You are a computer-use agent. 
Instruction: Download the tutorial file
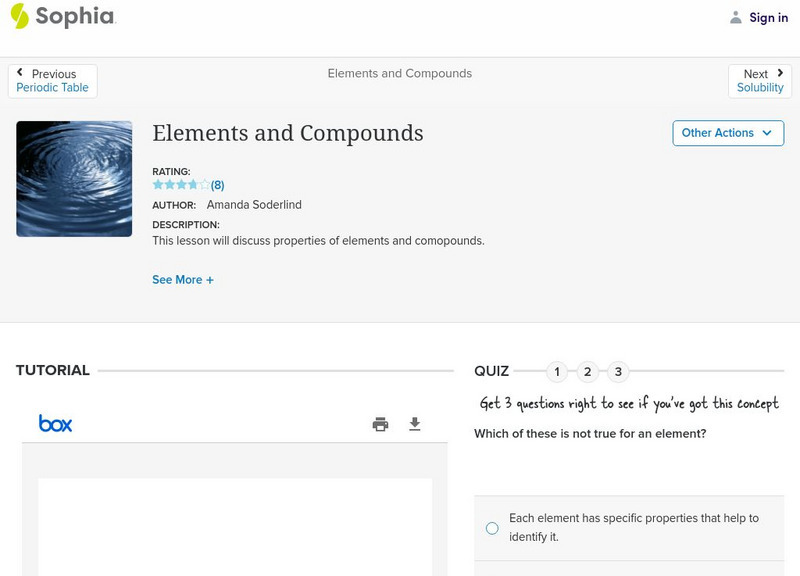tap(415, 424)
